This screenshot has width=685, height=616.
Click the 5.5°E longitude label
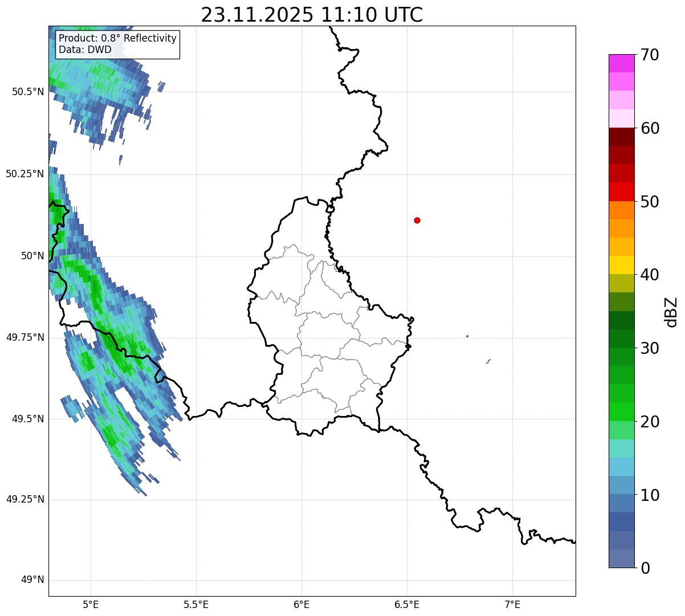click(196, 605)
